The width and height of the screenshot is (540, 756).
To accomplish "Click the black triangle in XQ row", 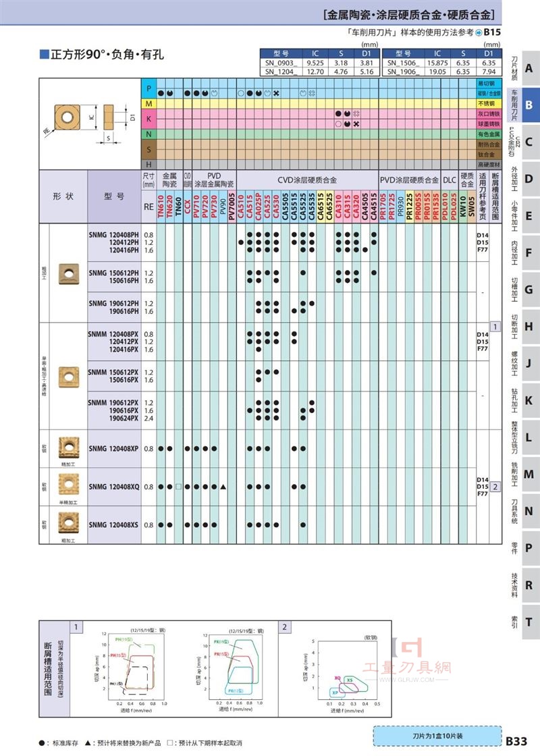I will point(223,487).
